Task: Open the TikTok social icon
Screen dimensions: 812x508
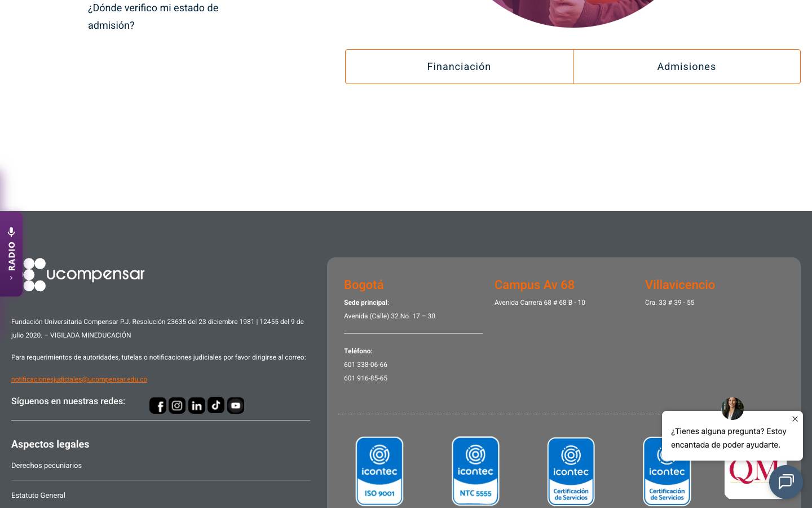Action: [216, 405]
